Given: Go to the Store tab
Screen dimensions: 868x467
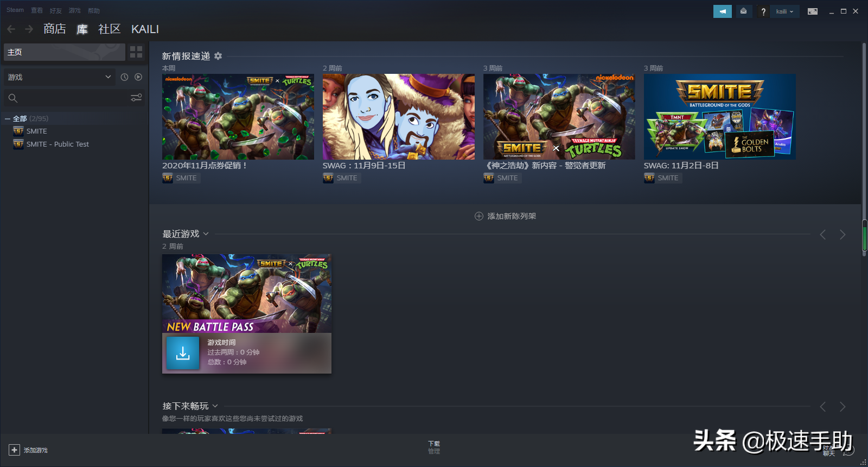Looking at the screenshot, I should [55, 29].
